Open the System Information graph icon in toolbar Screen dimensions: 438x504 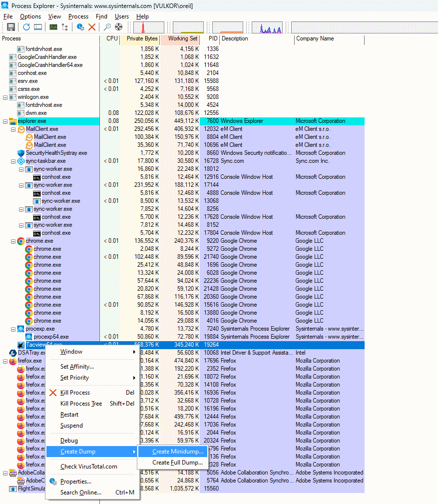point(53,27)
